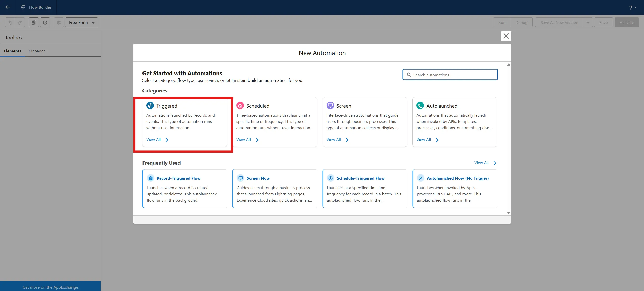This screenshot has height=291, width=644.
Task: Click the Search automations field
Action: 450,75
